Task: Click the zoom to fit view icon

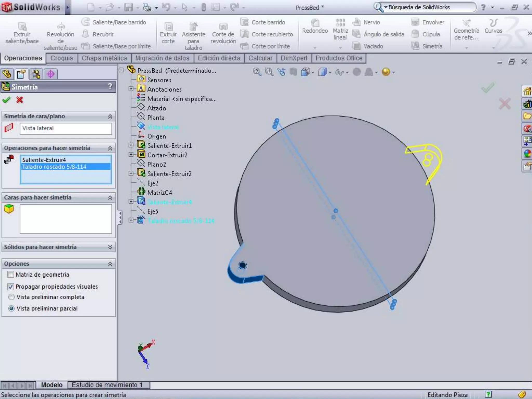Action: tap(257, 72)
